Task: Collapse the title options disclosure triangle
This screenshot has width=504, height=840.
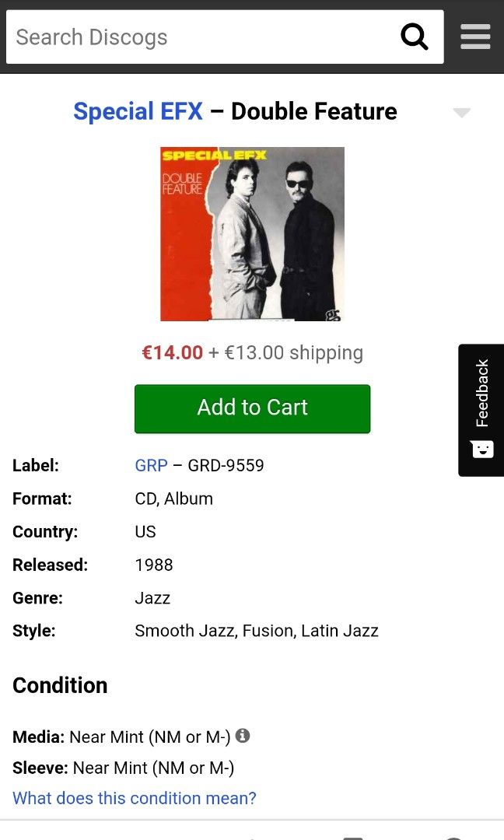Action: (x=461, y=113)
